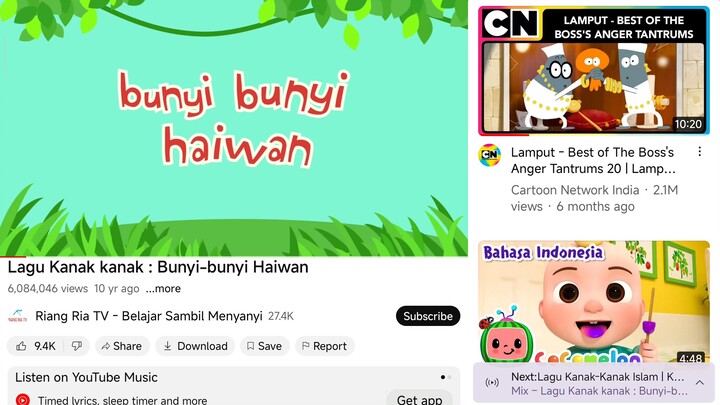Share this video
720x405 pixels.
point(122,346)
